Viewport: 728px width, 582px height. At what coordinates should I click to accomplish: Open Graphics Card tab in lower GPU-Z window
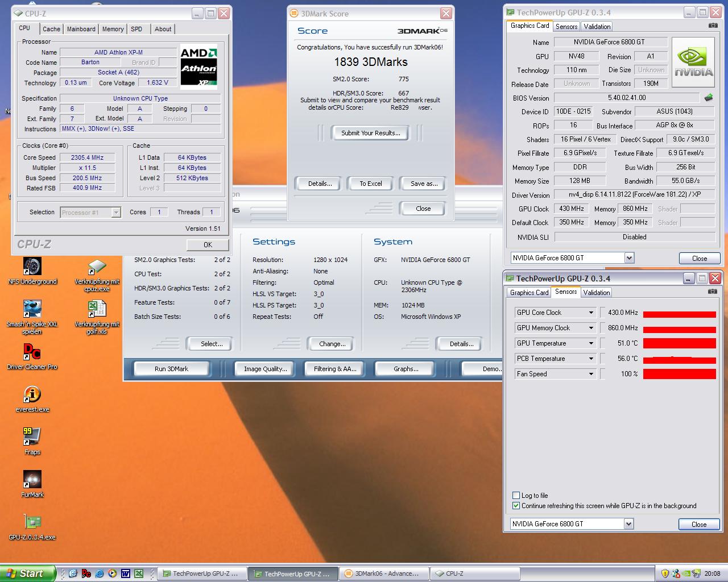coord(530,292)
